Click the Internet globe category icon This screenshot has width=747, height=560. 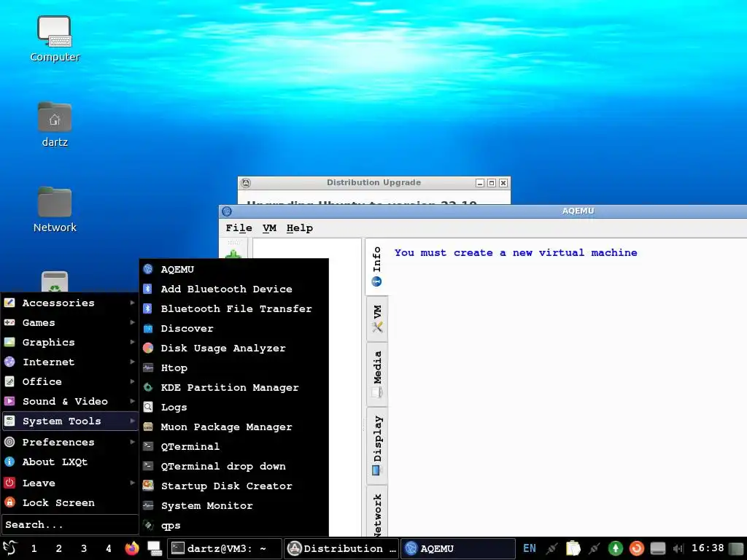9,362
